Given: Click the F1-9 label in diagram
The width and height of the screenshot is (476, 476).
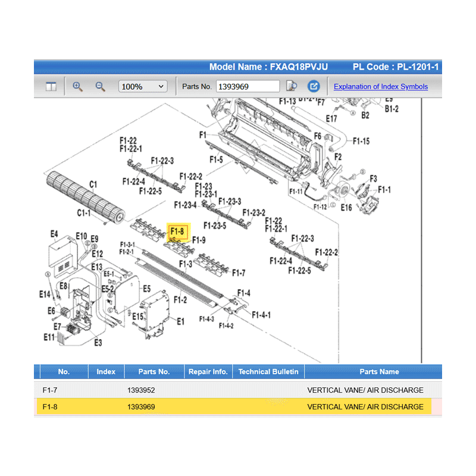Looking at the screenshot, I should pos(199,240).
